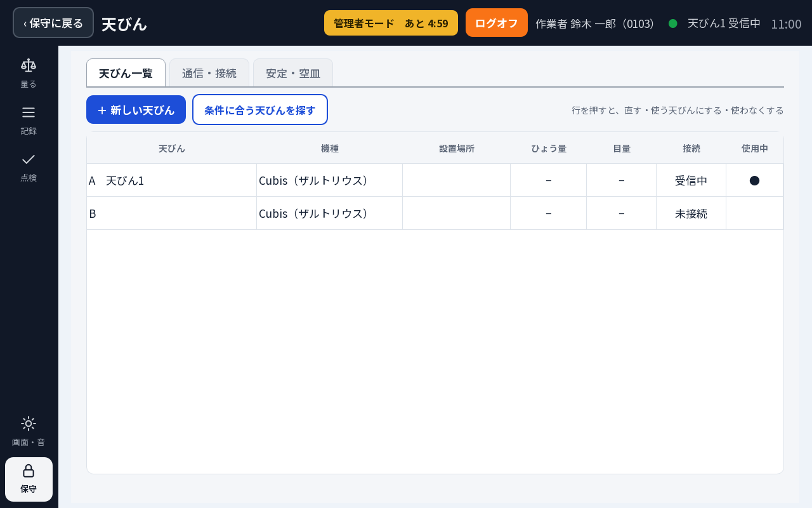Click the 機種 column header

(x=330, y=148)
